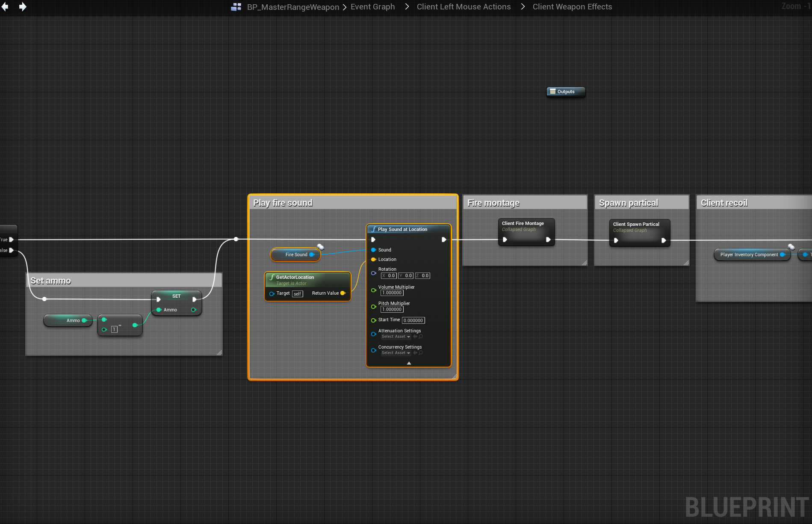Screen dimensions: 812x524
Task: Collapse the Play Sound at Location advanced pins
Action: [x=409, y=363]
